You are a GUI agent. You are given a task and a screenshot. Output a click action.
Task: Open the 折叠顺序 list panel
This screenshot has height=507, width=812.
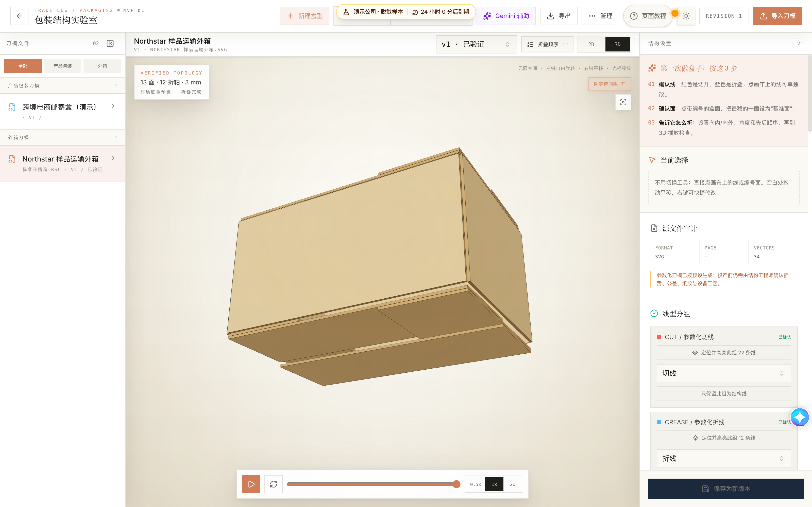[547, 44]
